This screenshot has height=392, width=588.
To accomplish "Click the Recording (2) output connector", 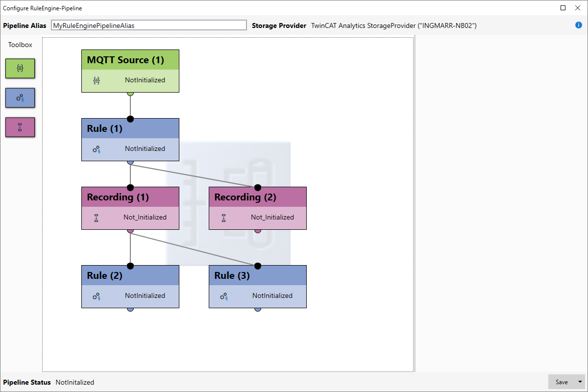I will (x=258, y=230).
